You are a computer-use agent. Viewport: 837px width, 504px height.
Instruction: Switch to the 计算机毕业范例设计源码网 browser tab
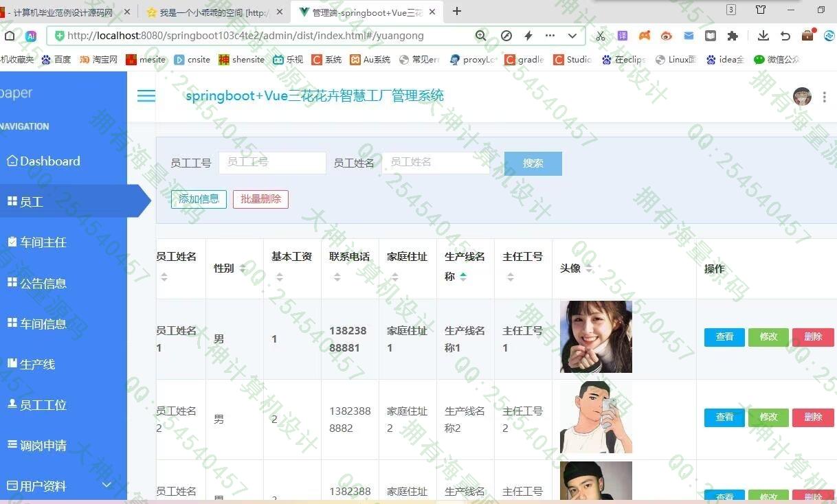click(63, 12)
